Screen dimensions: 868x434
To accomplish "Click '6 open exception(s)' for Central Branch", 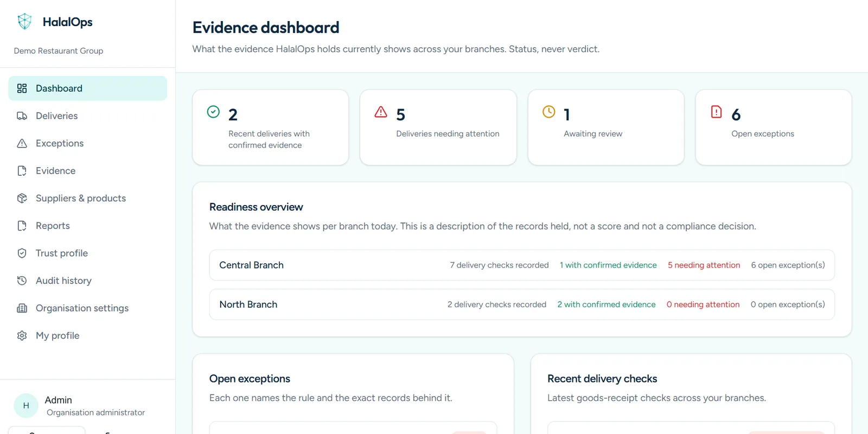I will (x=788, y=265).
